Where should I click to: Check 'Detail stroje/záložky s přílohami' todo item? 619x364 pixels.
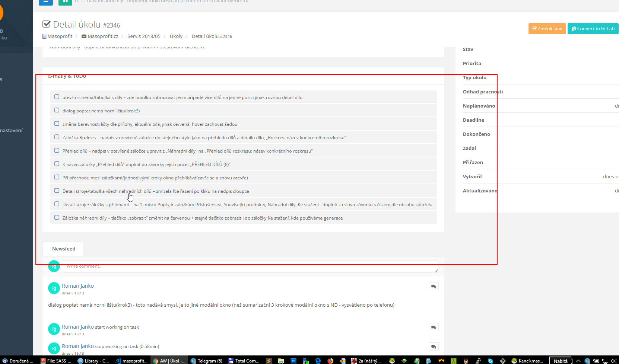click(57, 204)
